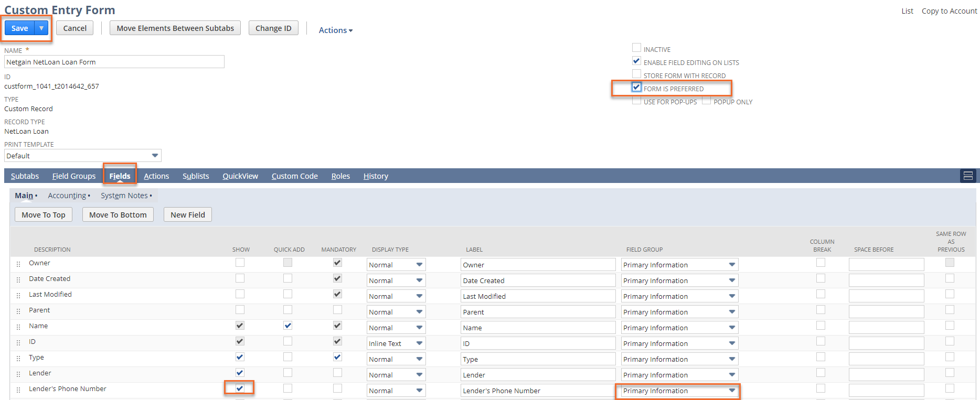Click drag handle for Lender's Phone Number row
This screenshot has height=400, width=980.
(x=18, y=390)
